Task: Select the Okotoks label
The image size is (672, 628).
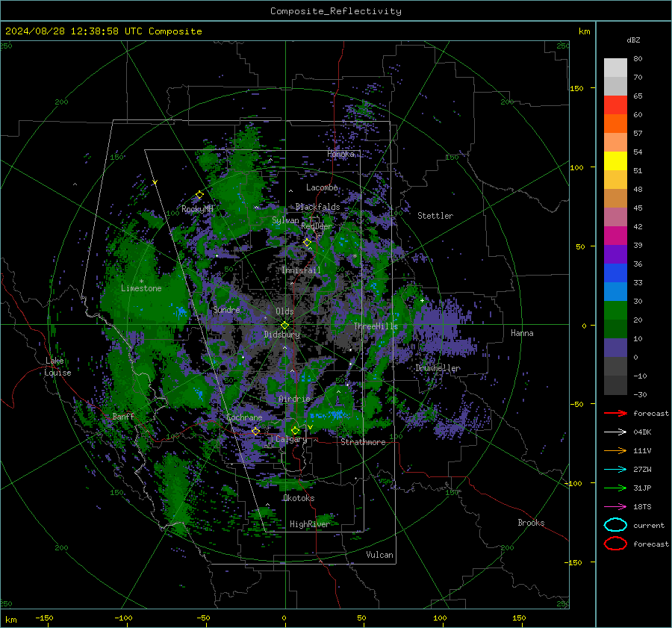Action: (299, 498)
